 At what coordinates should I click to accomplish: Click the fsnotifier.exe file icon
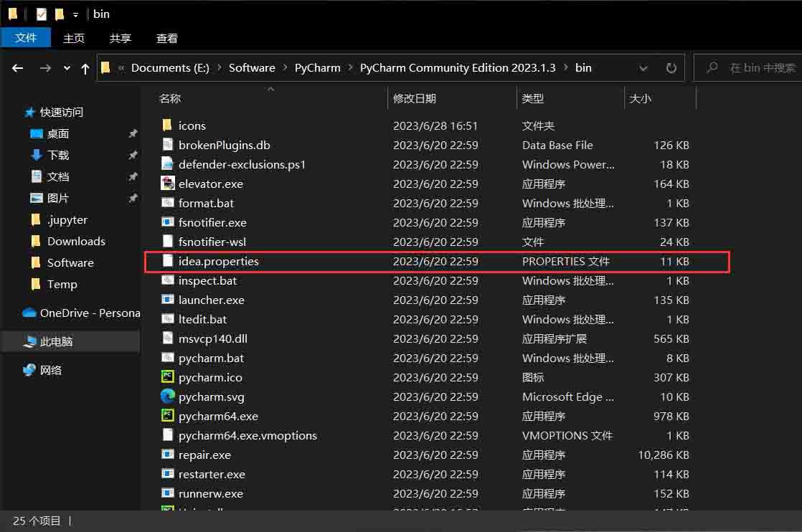pyautogui.click(x=167, y=222)
